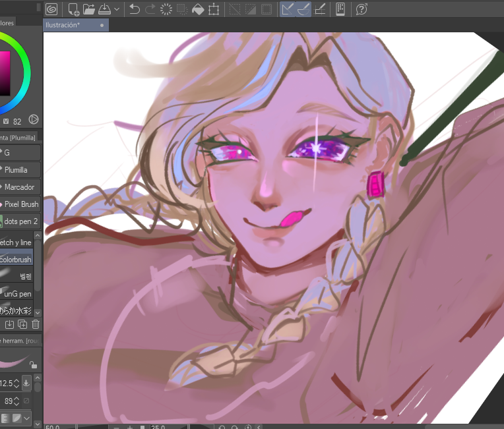Pick a shade in the magenta color square
Screen dimensions: 504x429
[5, 73]
